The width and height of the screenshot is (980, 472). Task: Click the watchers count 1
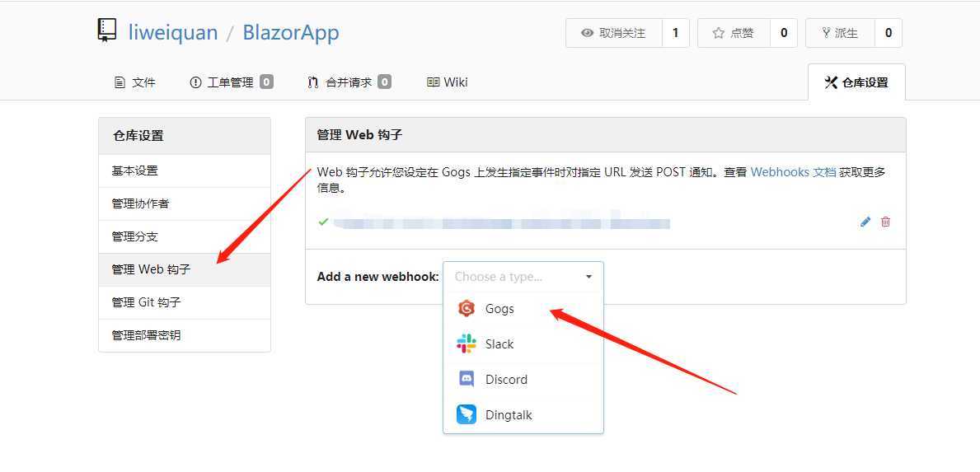tap(676, 33)
